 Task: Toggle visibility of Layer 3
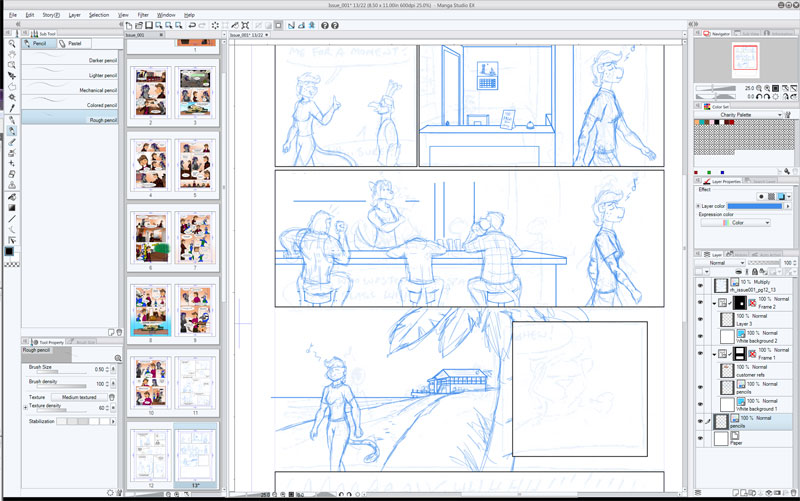tap(701, 319)
